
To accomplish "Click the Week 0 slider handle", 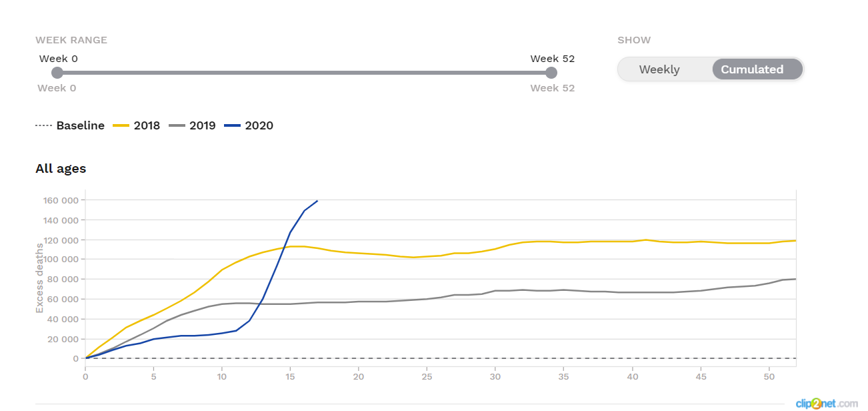I will coord(57,73).
